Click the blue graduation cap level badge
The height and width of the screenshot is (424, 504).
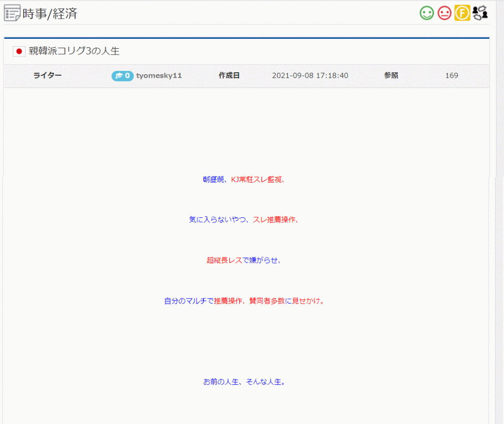click(122, 76)
